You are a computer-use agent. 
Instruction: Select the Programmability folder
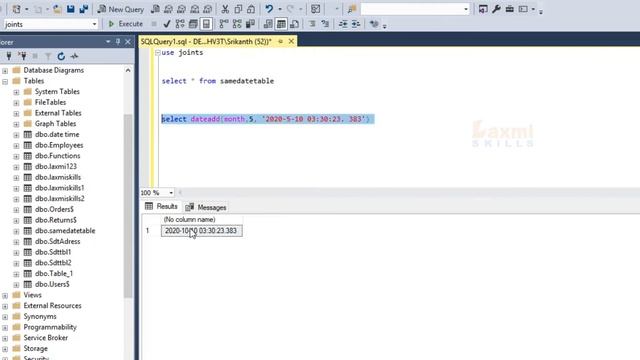[50, 327]
